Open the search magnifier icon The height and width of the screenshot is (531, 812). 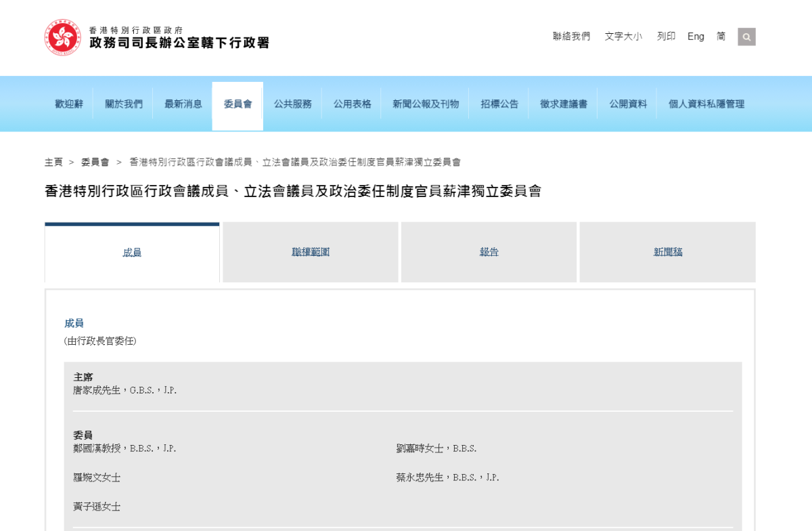[x=746, y=37]
